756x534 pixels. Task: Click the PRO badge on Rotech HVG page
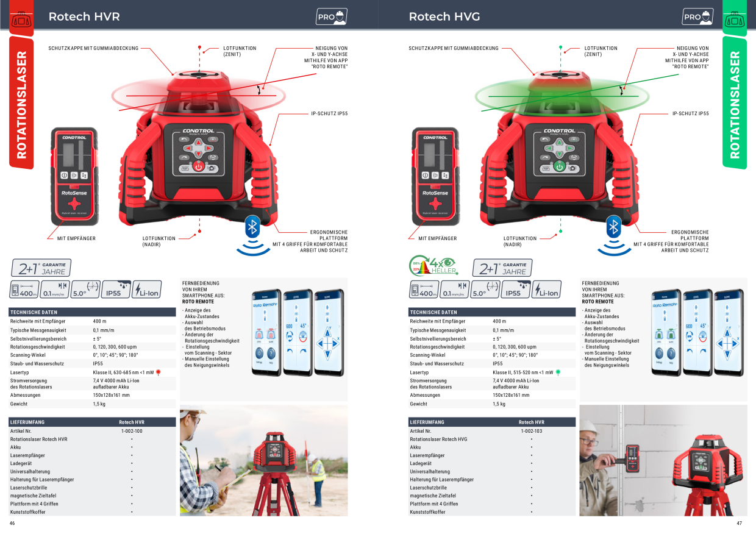click(697, 16)
